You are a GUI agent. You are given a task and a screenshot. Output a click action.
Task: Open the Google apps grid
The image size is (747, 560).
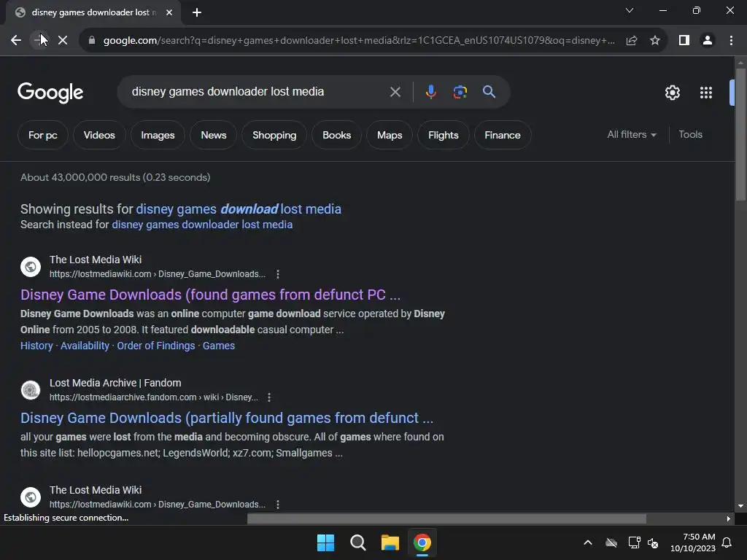(x=706, y=93)
